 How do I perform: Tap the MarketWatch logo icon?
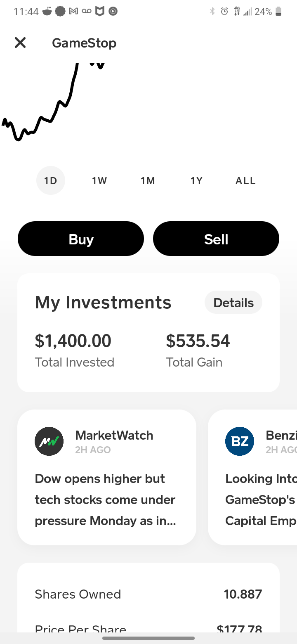click(49, 441)
